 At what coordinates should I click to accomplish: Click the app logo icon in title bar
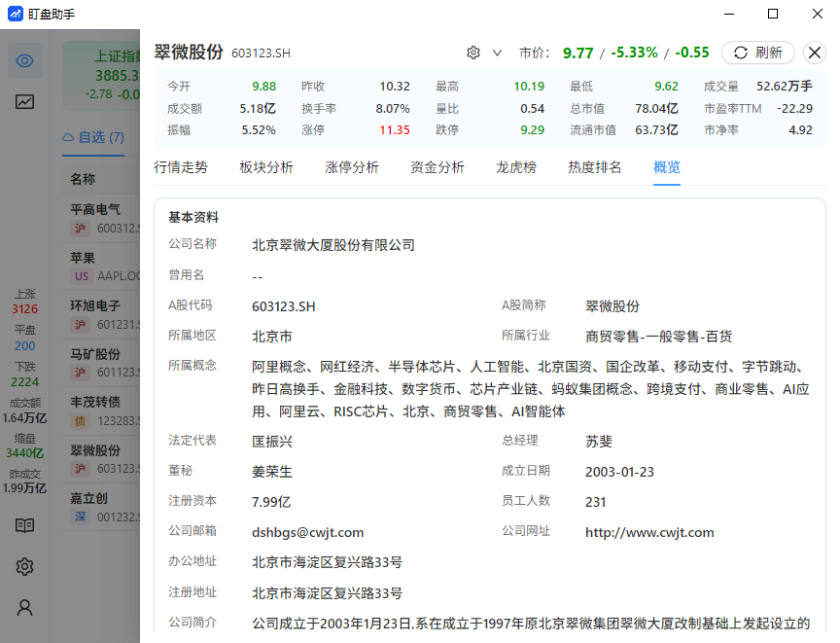click(15, 14)
